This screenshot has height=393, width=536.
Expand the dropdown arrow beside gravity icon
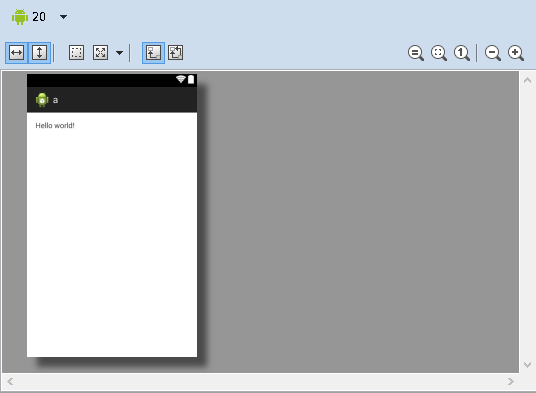click(x=119, y=53)
